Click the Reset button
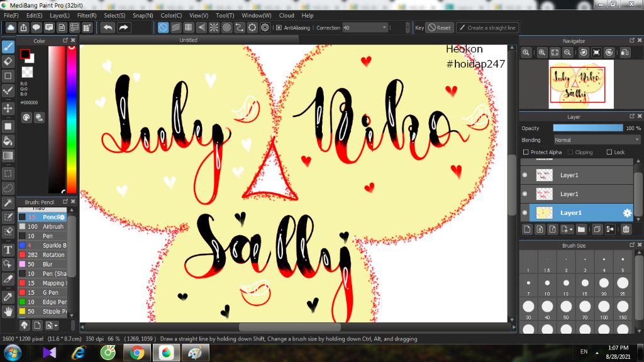The image size is (644, 362). [x=440, y=28]
